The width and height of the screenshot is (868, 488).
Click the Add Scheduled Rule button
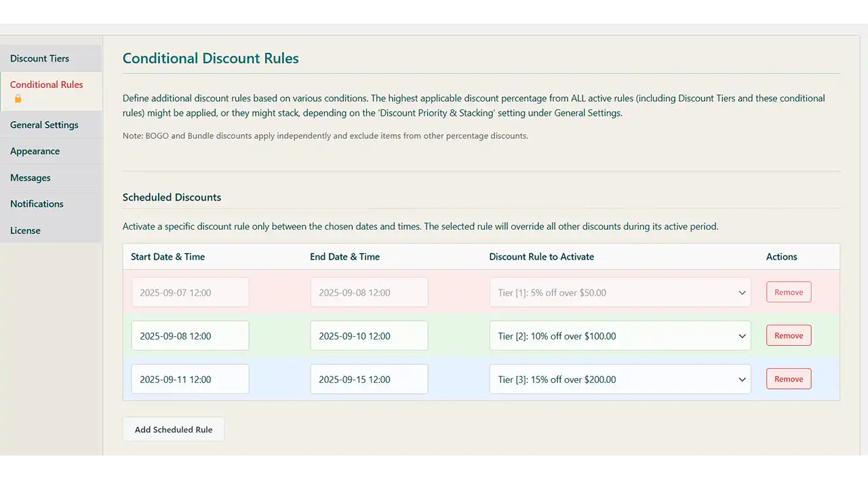pos(174,430)
